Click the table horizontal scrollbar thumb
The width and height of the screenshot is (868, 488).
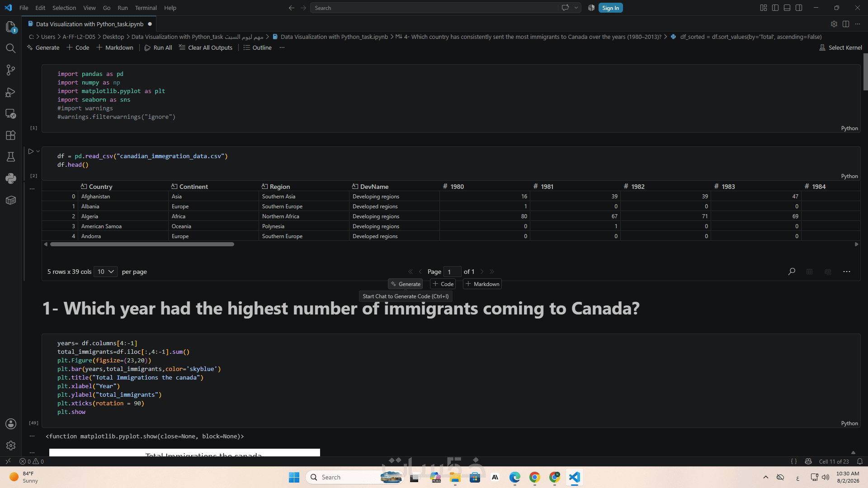(142, 244)
